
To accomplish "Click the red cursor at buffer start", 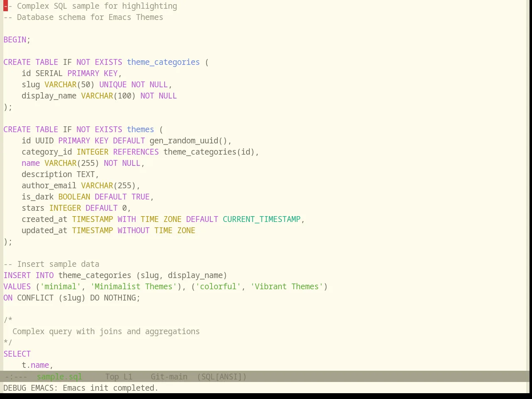I will pos(5,6).
